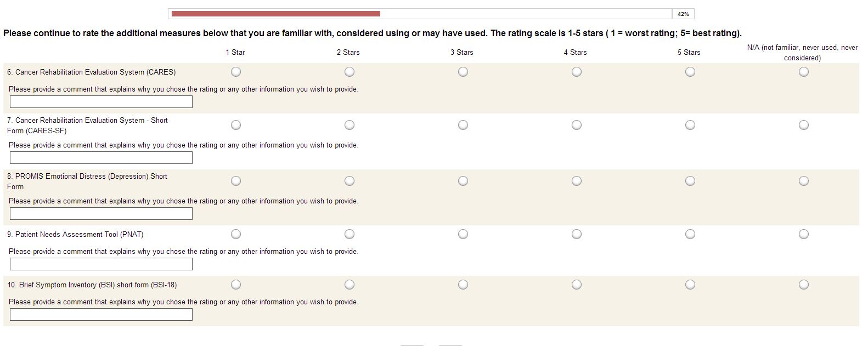Click the CARES comment text box
868x346 pixels.
pos(101,102)
